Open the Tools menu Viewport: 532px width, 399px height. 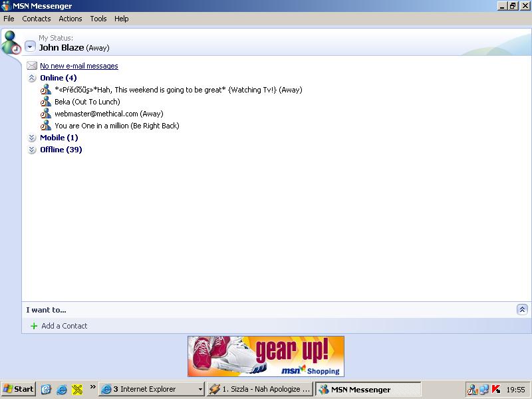click(x=98, y=19)
